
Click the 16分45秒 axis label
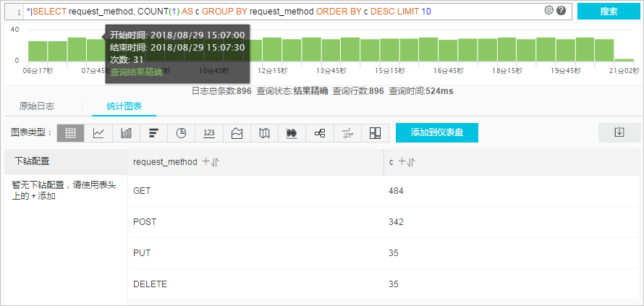point(449,71)
